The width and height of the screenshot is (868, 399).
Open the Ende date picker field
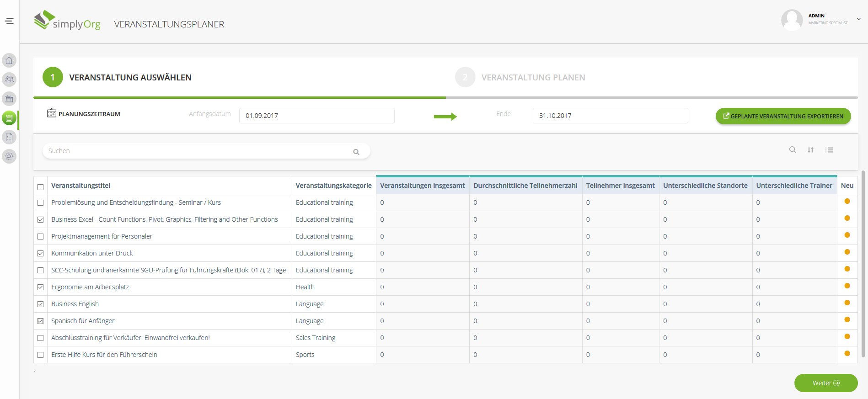(x=610, y=116)
